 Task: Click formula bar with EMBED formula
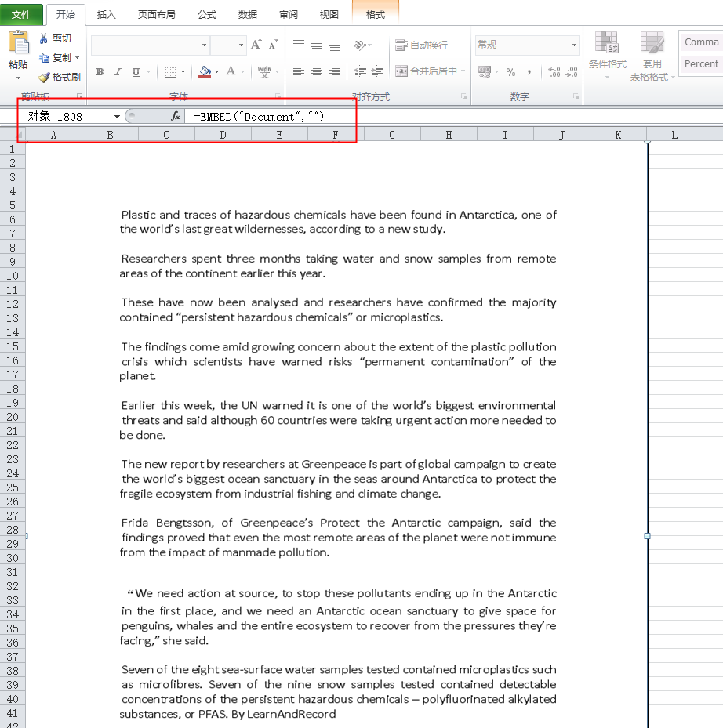453,117
